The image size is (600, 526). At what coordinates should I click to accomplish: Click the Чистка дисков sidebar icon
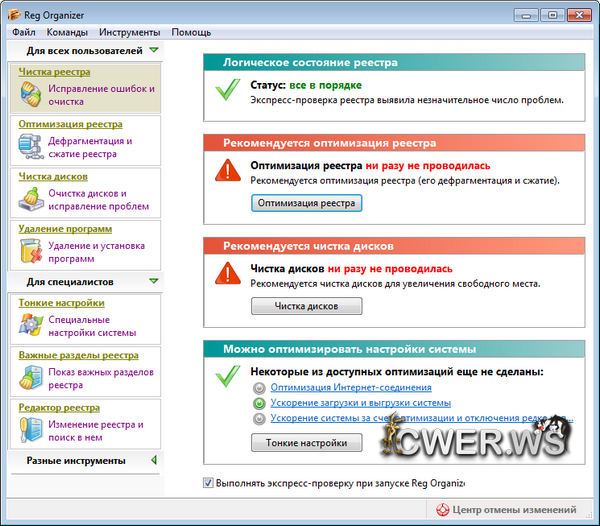[31, 199]
